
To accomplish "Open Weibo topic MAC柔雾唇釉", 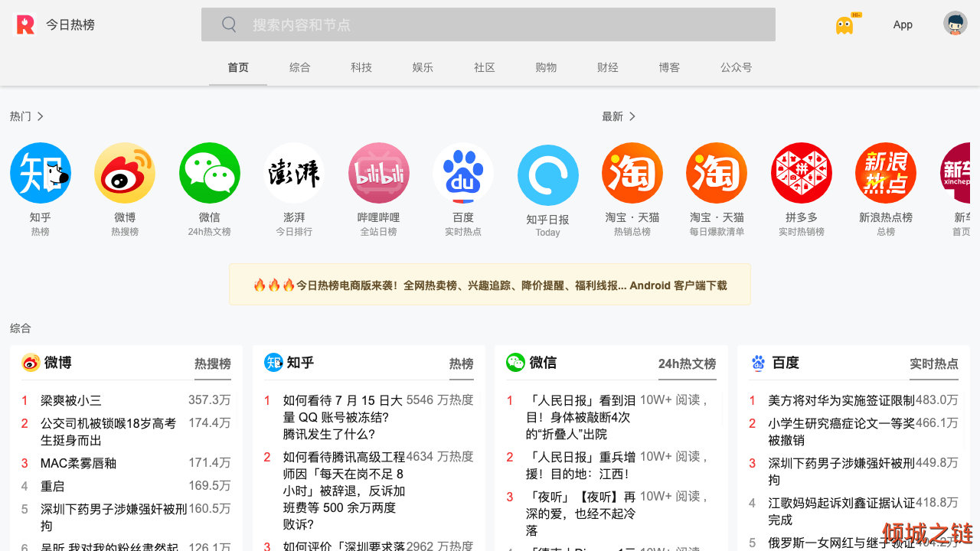I will (x=79, y=463).
